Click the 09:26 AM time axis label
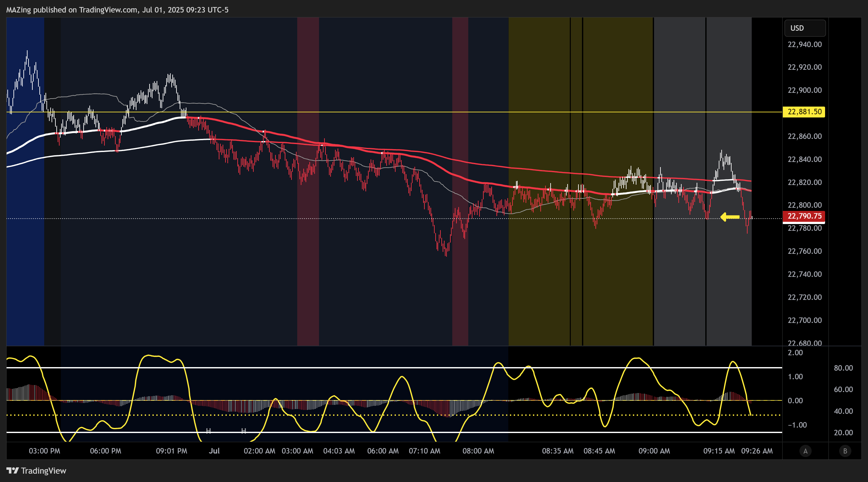The image size is (868, 482). [757, 451]
